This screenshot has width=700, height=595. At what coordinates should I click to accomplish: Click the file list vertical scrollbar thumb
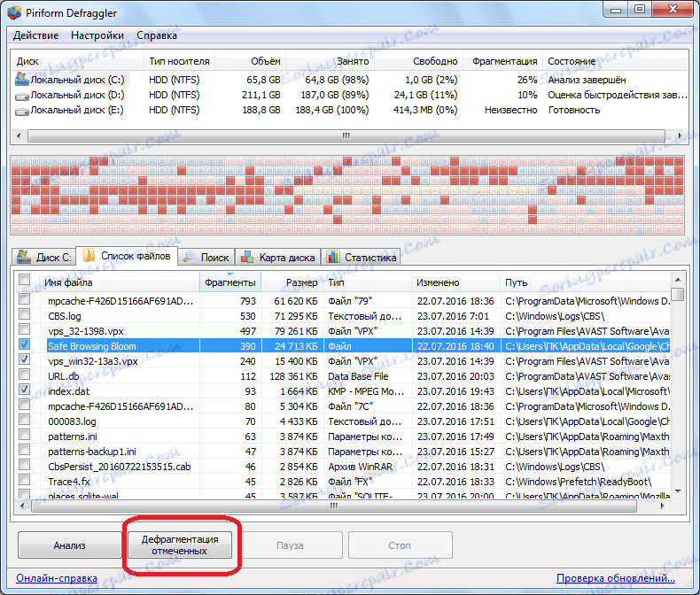[678, 294]
